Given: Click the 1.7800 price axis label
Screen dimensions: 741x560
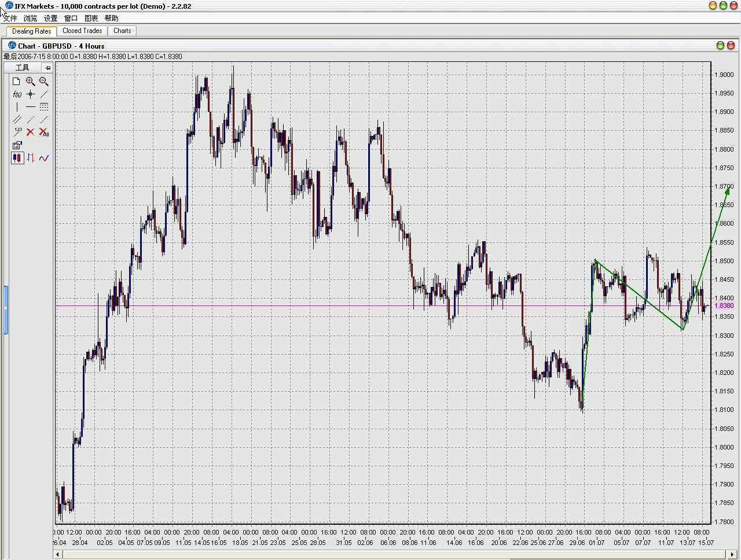Looking at the screenshot, I should (724, 522).
